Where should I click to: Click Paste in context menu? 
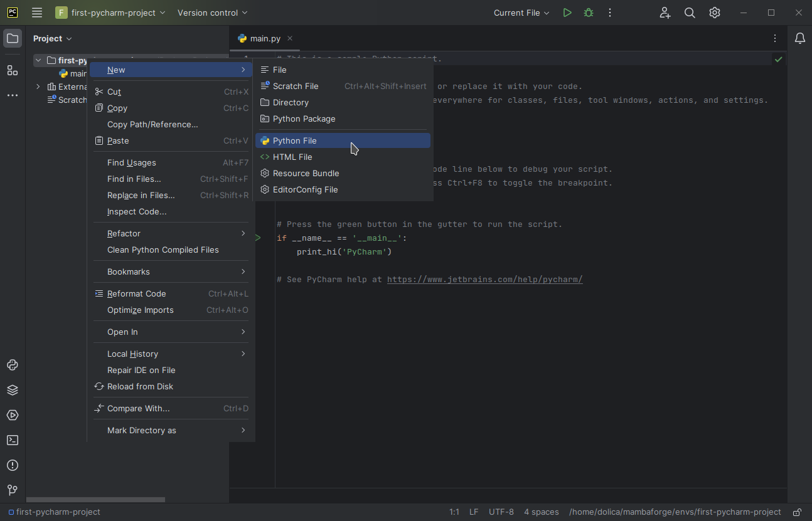coord(171,140)
